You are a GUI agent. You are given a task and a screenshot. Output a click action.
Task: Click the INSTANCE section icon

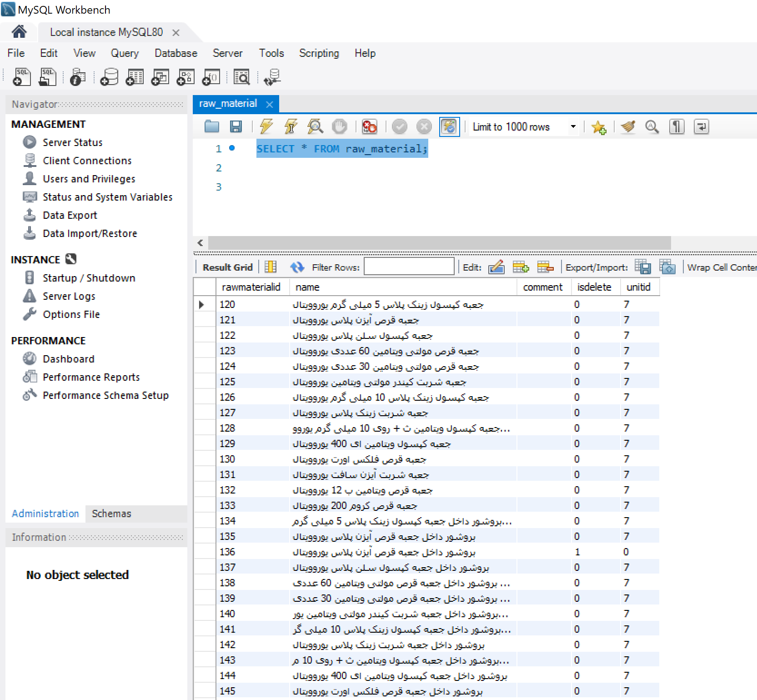pos(71,259)
